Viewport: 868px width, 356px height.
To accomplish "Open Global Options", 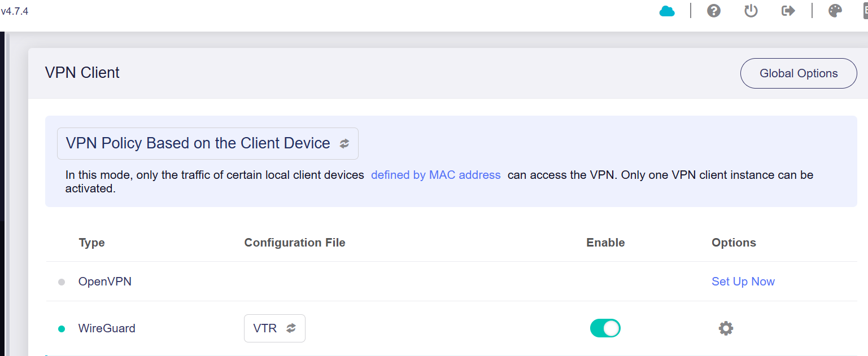I will tap(799, 73).
